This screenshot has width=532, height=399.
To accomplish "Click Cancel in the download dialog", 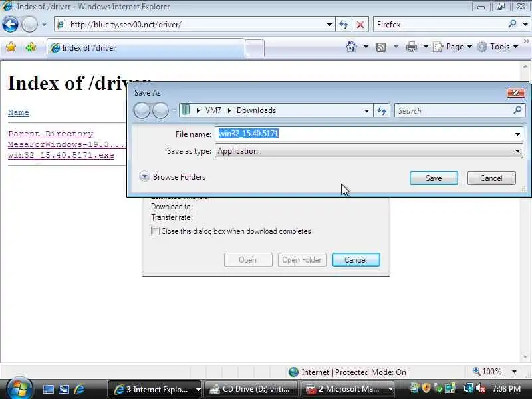I will coord(356,260).
